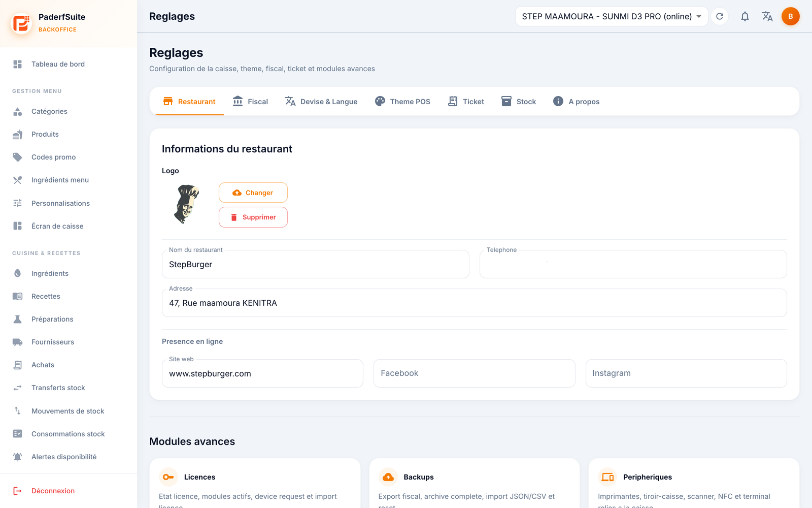Click the Personnalisations sliders icon
The width and height of the screenshot is (812, 508).
(17, 203)
